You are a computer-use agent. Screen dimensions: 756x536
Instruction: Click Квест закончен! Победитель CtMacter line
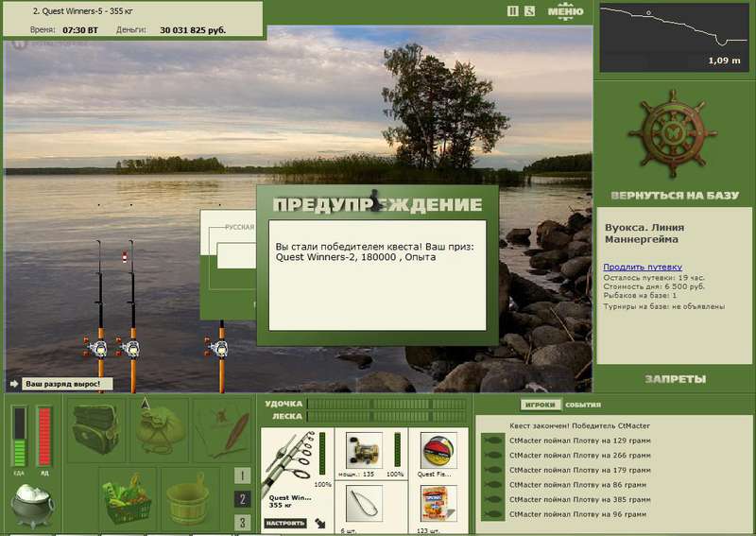(579, 426)
